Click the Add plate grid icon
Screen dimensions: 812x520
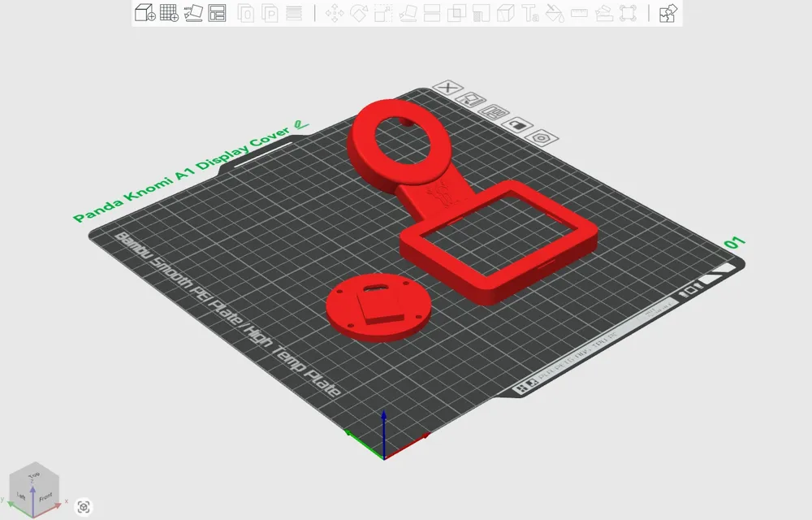(169, 13)
